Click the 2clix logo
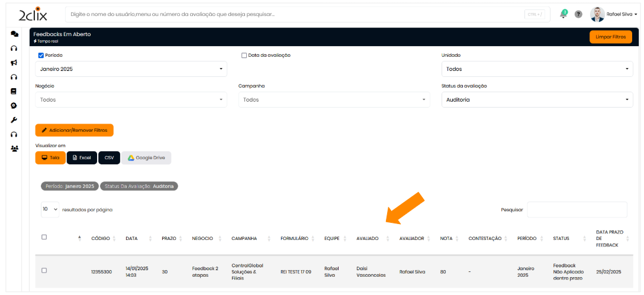Viewport: 644px width, 295px height. (x=33, y=14)
